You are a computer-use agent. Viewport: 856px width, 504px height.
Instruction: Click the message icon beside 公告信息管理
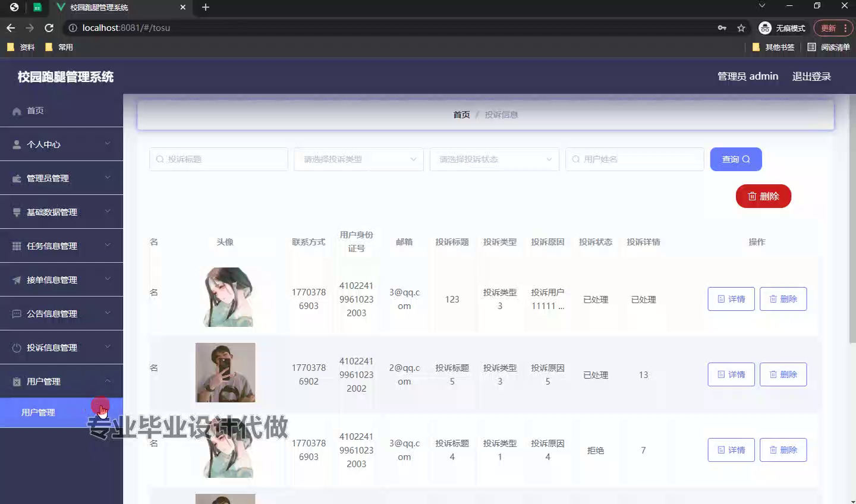click(17, 314)
